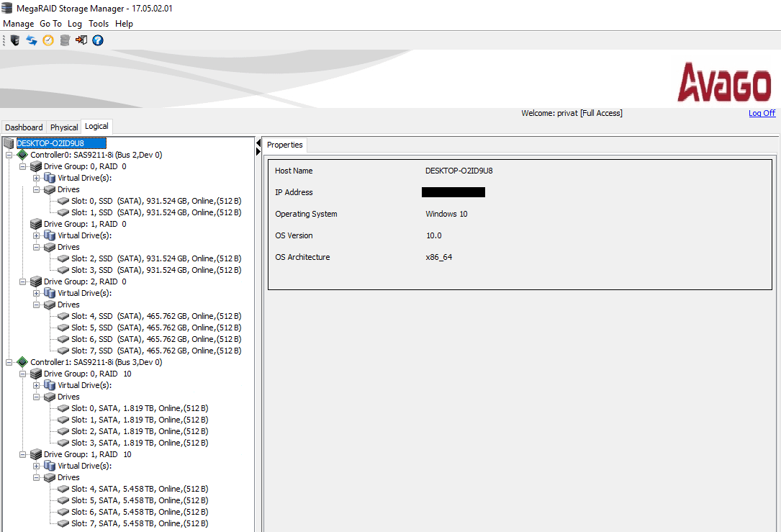Click the disk icon of Slot 4 SATA 5.458 TB
Screen dimensions: 781x532
(63, 489)
